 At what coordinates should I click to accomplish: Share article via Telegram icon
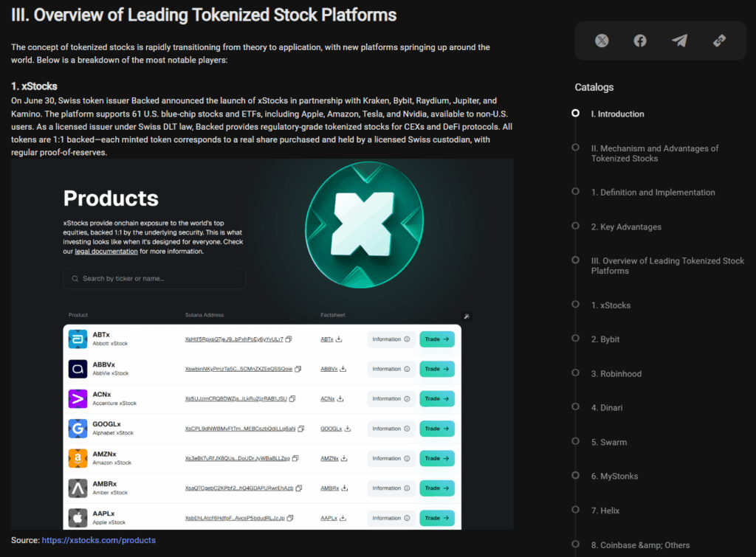click(679, 41)
